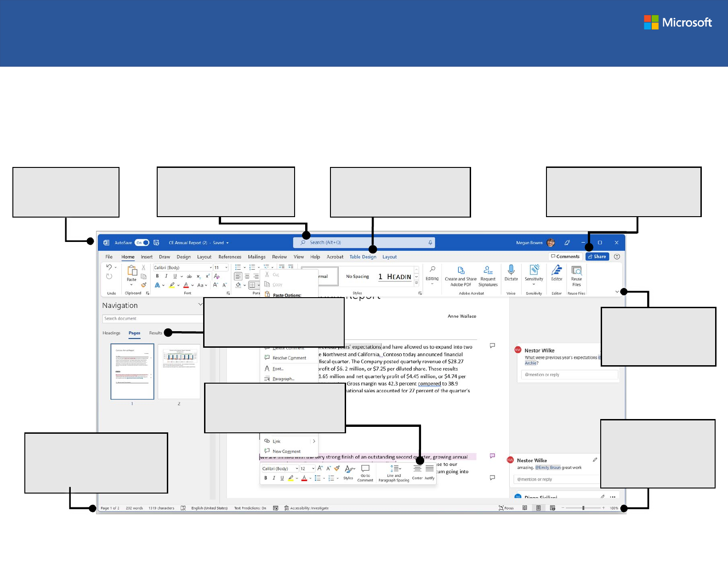Adjust the zoom slider in status bar
Viewport: 728px width, 563px height.
pos(583,508)
